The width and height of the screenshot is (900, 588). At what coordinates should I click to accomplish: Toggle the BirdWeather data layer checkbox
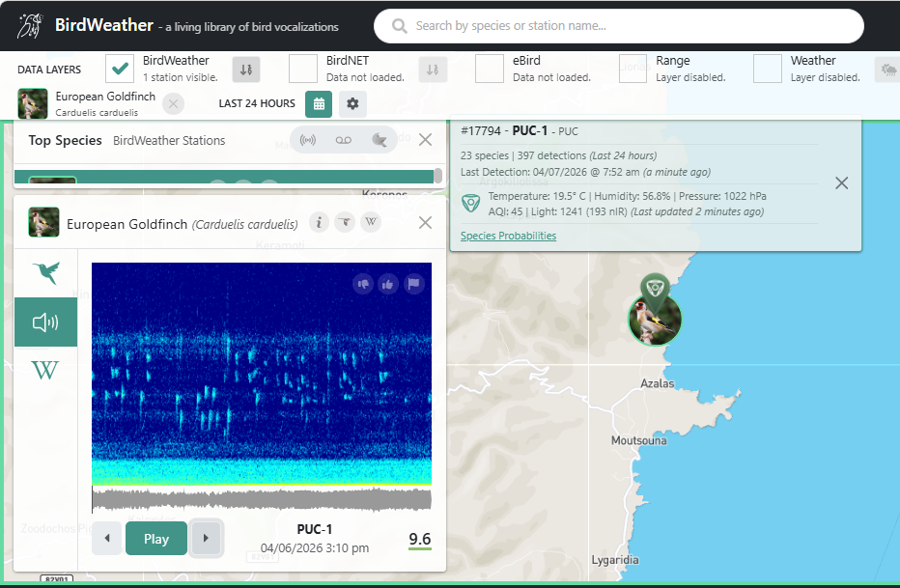(120, 69)
